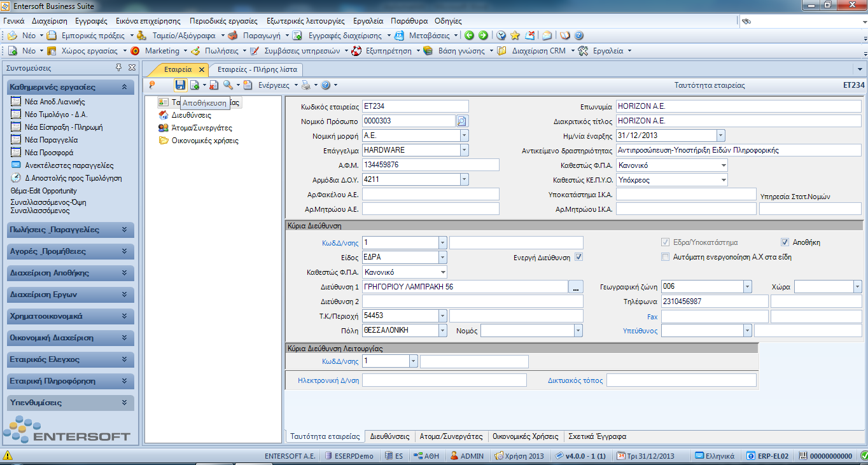Open Καθεστώς Κ.Ε.Π.Υ.Ο. dropdown
The image size is (868, 465).
click(x=723, y=180)
